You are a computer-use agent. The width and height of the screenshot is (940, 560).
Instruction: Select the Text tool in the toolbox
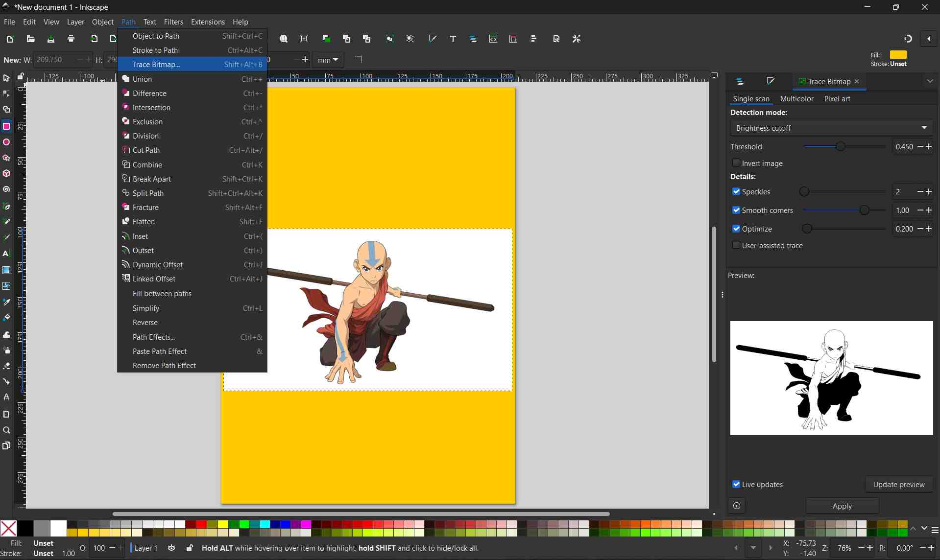click(x=6, y=253)
